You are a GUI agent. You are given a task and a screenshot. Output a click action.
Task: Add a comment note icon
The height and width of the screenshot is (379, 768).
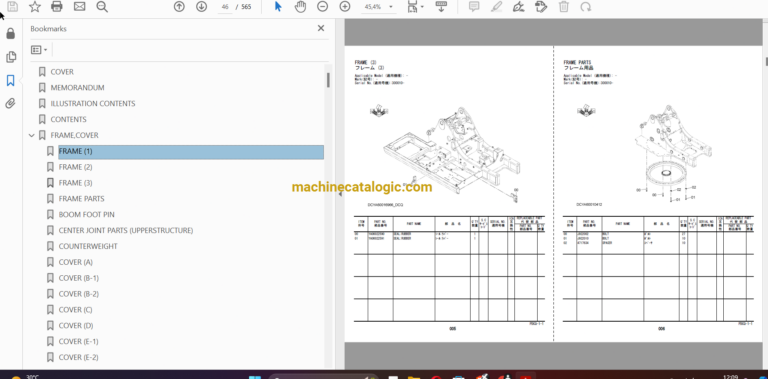(474, 6)
